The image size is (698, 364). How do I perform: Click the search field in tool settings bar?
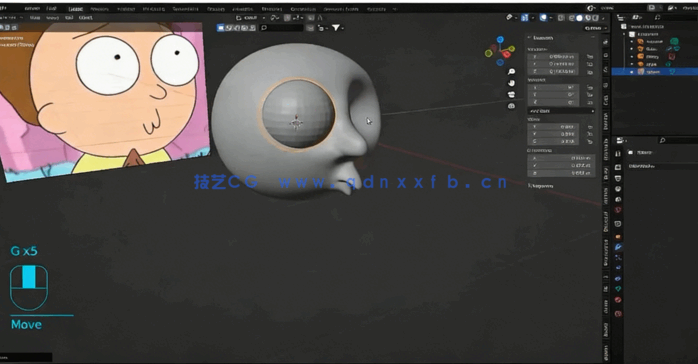tap(282, 28)
